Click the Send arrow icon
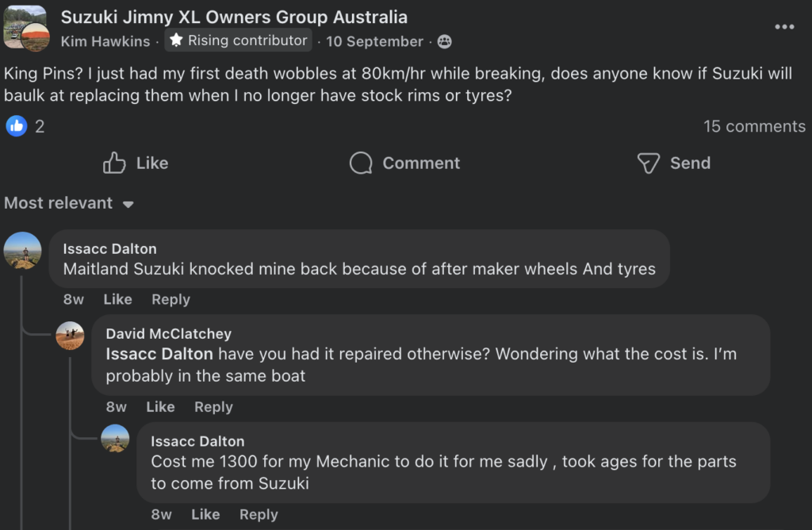812x530 pixels. tap(649, 163)
